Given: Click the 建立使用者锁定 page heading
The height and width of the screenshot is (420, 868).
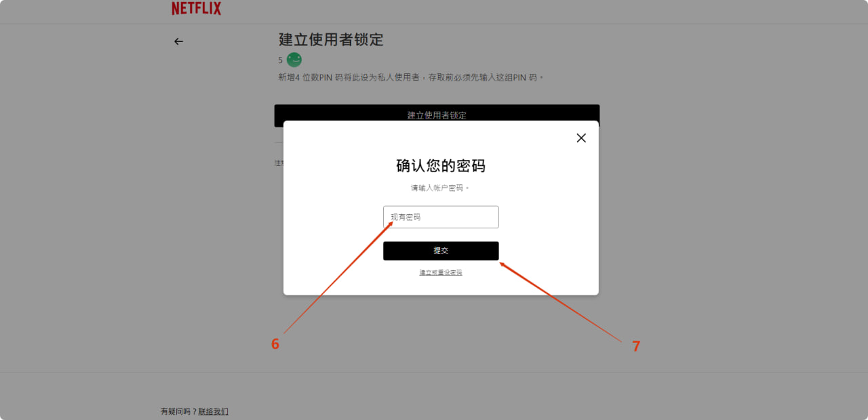Looking at the screenshot, I should 331,40.
